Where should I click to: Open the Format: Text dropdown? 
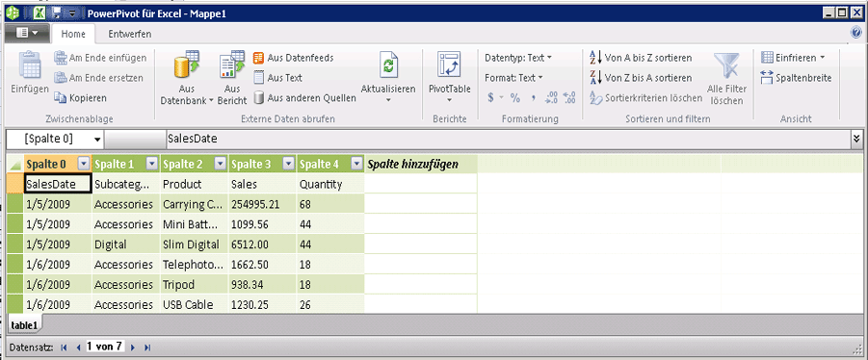tap(513, 78)
